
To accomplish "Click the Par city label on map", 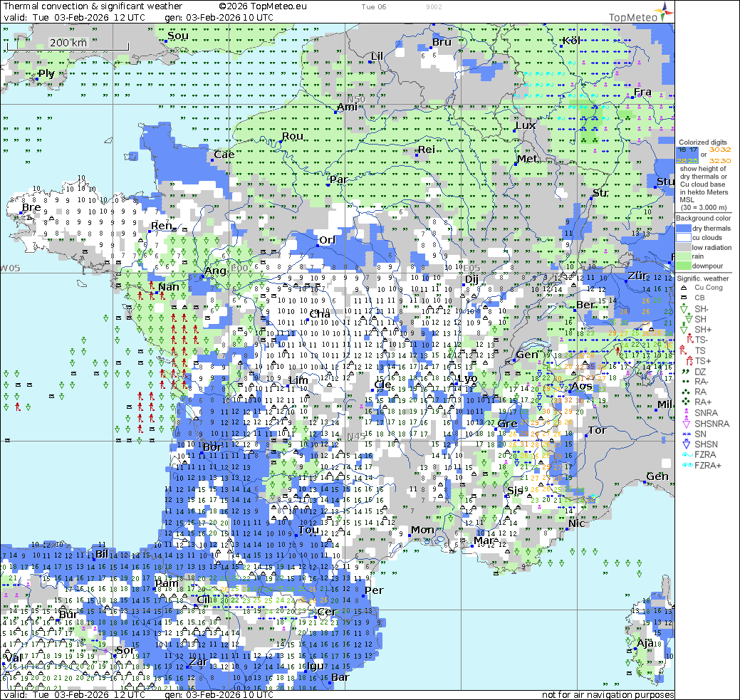I will pyautogui.click(x=338, y=179).
